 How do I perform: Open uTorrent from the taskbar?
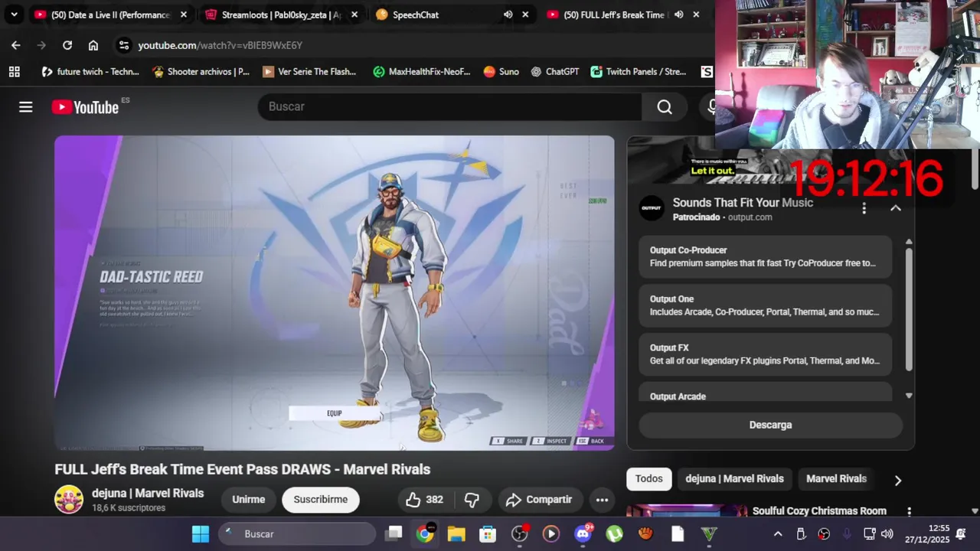615,534
